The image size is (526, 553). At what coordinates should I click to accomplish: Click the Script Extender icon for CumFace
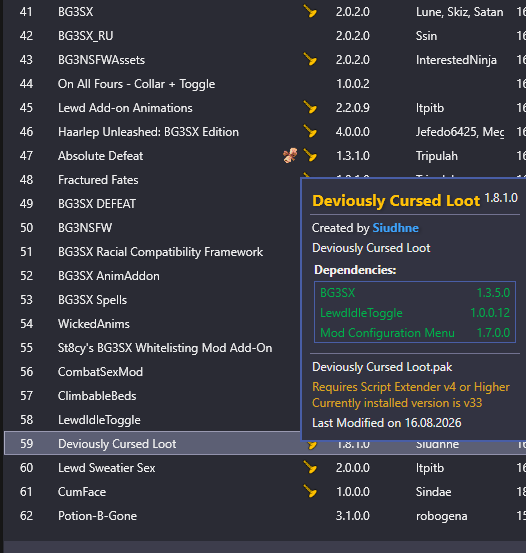[x=310, y=492]
